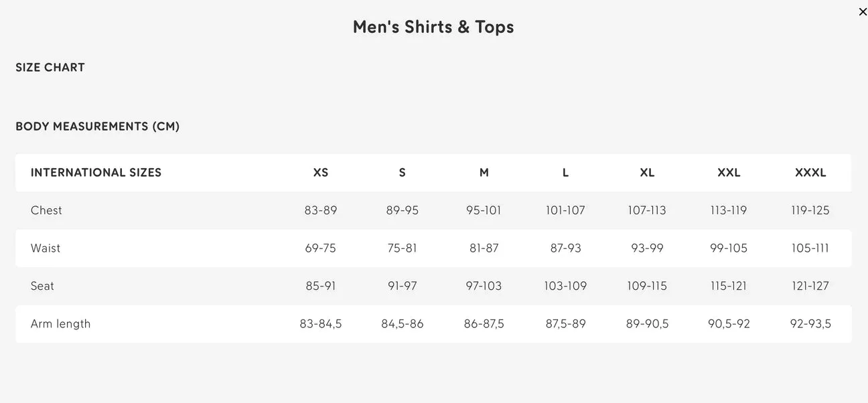The width and height of the screenshot is (868, 403).
Task: Click arm length value 83-84,5 for XS
Action: point(321,324)
